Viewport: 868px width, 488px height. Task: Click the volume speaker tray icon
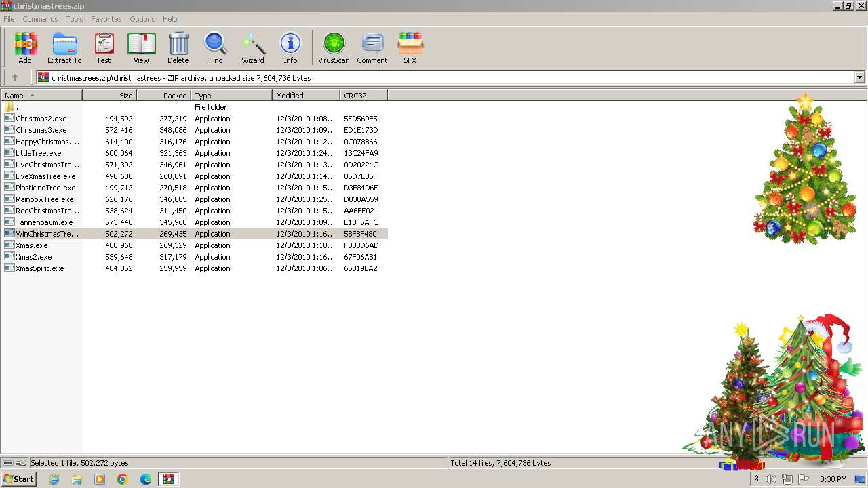(771, 479)
